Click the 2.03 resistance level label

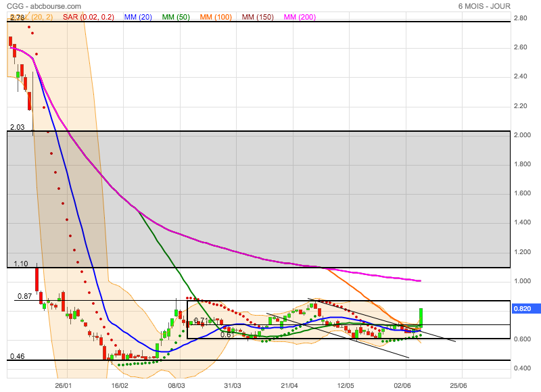(x=17, y=127)
